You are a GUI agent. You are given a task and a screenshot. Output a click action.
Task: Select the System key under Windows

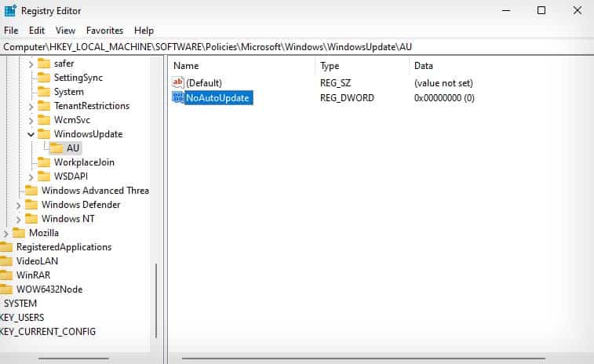coord(68,92)
